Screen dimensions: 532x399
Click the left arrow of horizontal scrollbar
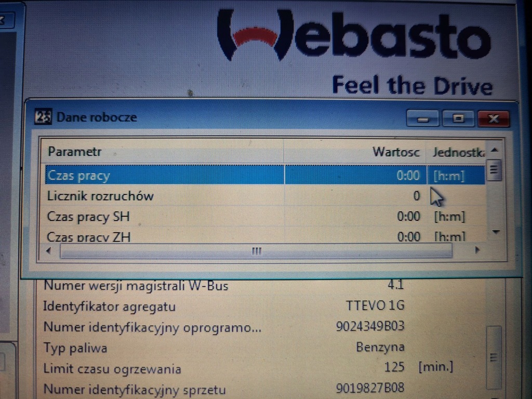[48, 250]
